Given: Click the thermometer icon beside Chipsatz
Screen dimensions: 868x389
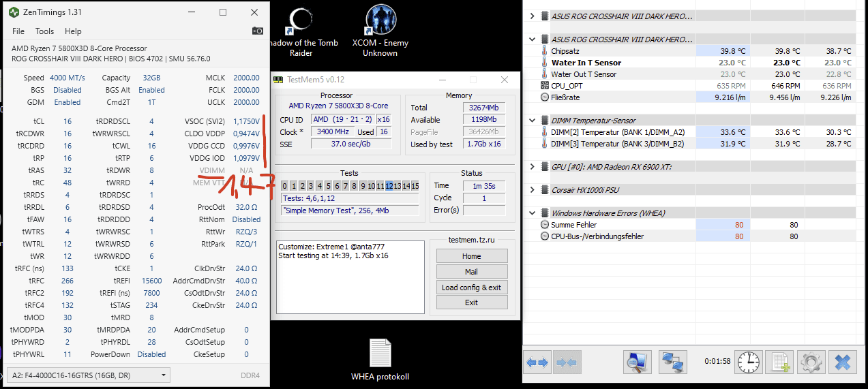Looking at the screenshot, I should pyautogui.click(x=544, y=51).
